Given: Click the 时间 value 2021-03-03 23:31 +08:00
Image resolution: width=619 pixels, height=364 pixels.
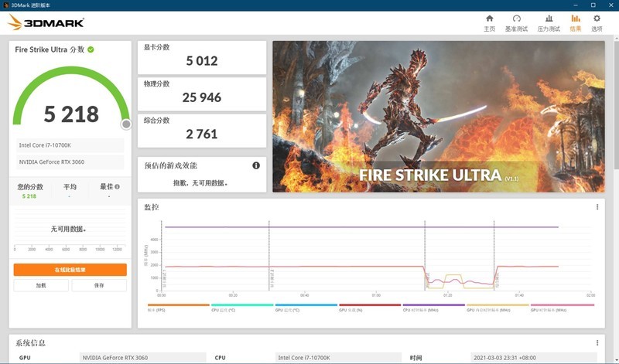Looking at the screenshot, I should [x=534, y=358].
